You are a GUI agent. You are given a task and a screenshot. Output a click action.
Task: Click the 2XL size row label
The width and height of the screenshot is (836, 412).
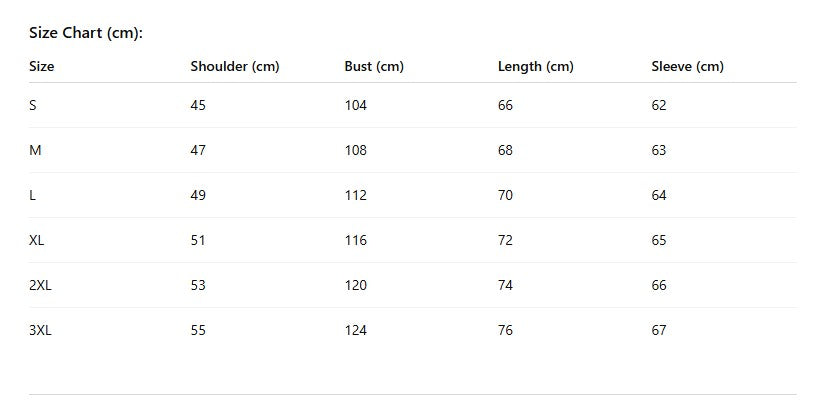tap(40, 285)
